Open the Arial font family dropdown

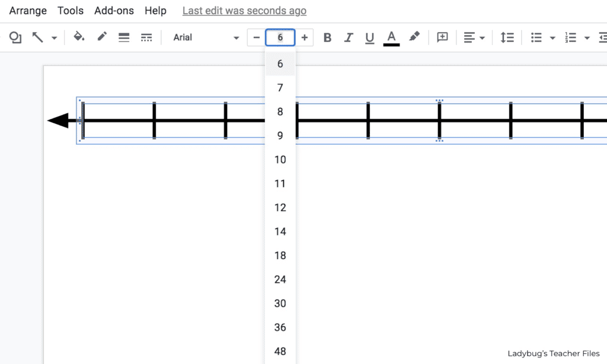tap(206, 37)
